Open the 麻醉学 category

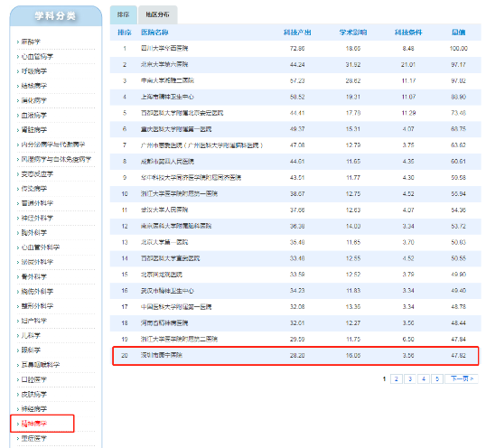(x=31, y=42)
